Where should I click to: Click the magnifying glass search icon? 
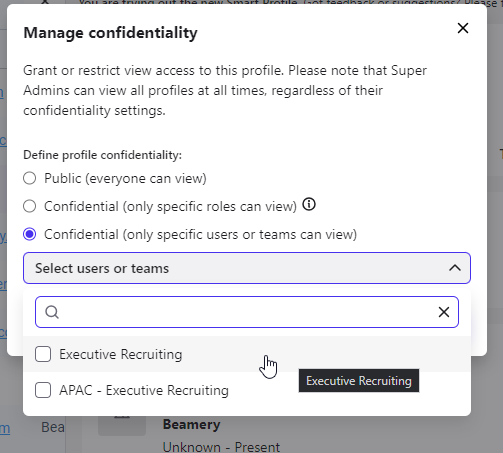point(52,312)
